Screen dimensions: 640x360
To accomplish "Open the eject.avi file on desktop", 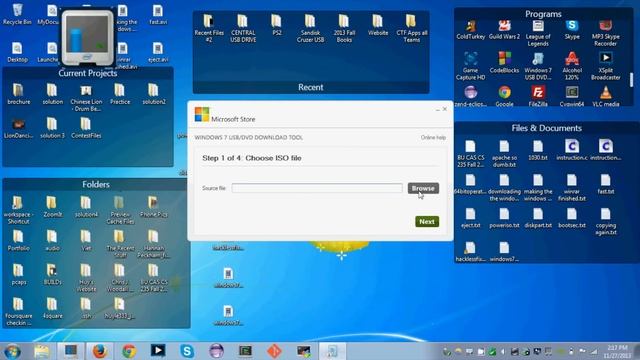I will tap(158, 52).
